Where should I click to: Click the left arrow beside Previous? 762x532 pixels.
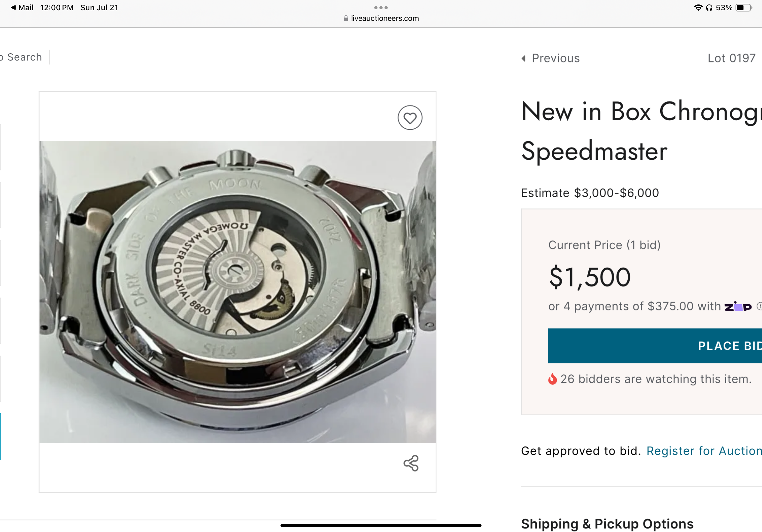pos(524,58)
